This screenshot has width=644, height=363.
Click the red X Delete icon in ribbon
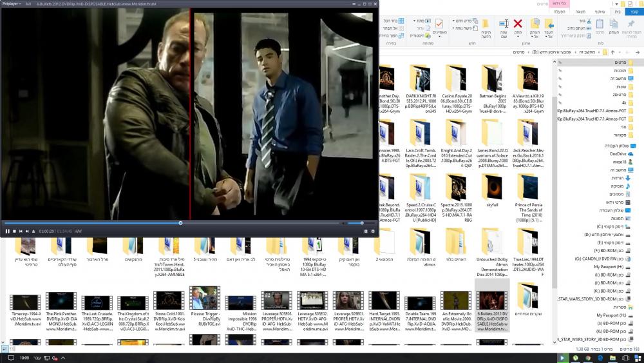pyautogui.click(x=518, y=23)
